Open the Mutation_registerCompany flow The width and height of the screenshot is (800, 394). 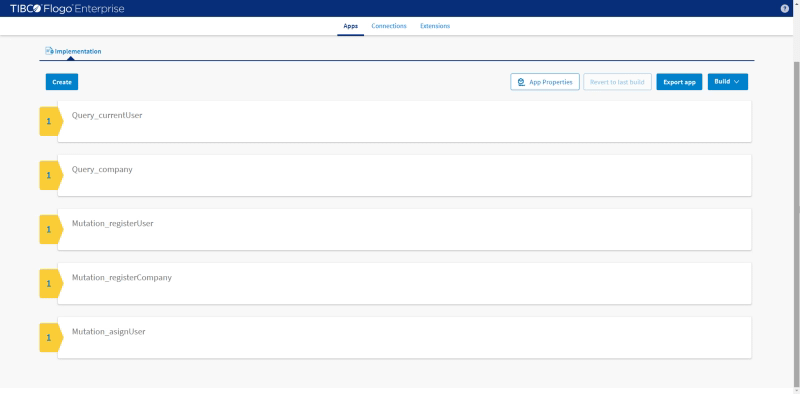click(405, 284)
